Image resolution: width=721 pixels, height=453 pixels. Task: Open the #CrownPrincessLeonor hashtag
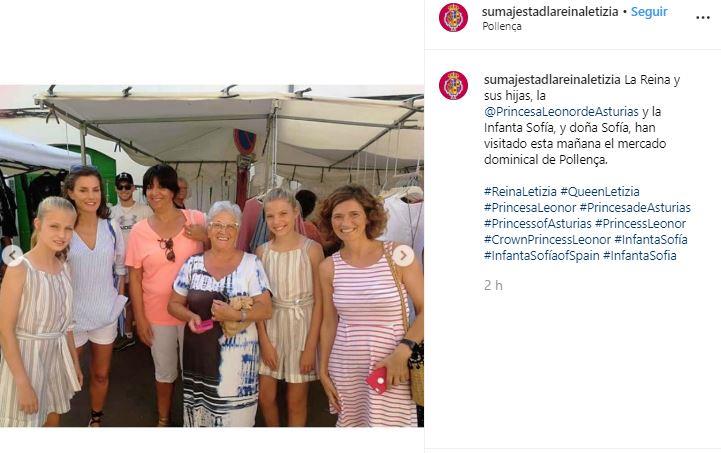[547, 240]
